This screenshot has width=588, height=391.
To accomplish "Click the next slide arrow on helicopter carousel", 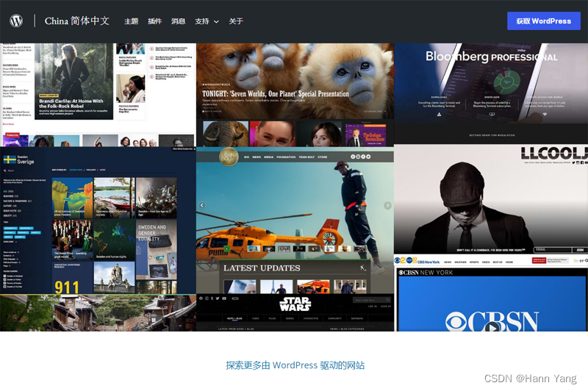I will [387, 206].
